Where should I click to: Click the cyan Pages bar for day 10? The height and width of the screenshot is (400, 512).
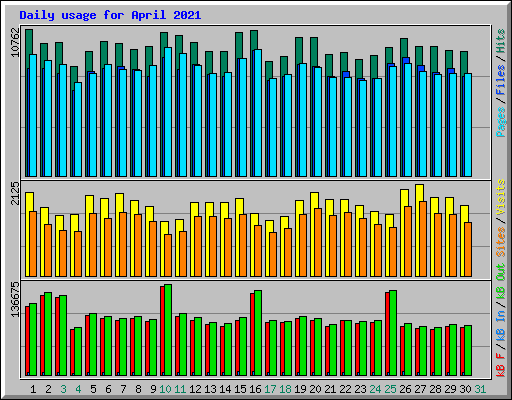pyautogui.click(x=168, y=112)
